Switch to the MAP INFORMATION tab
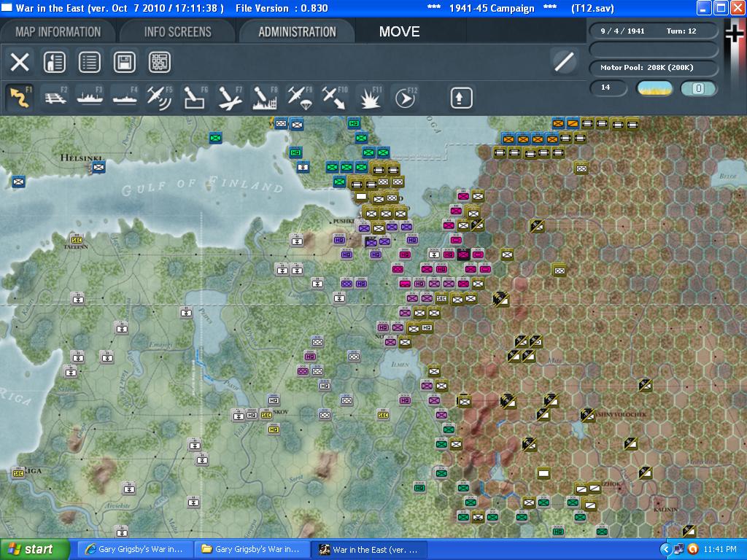The width and height of the screenshot is (747, 560). (58, 32)
